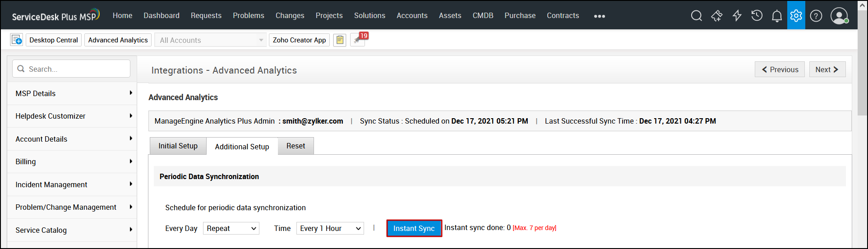
Task: Click the admin Search field
Action: (x=71, y=69)
